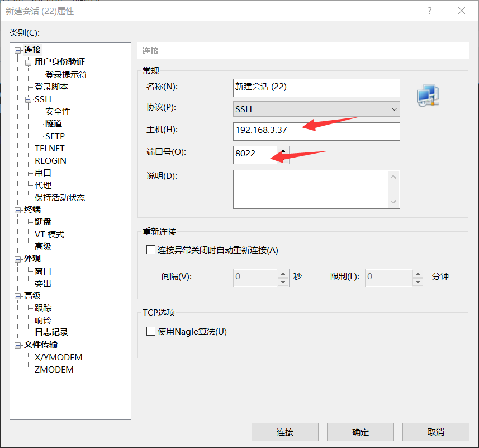479x448 pixels.
Task: Enable auto reconnect on abnormal close checkbox
Action: point(150,250)
